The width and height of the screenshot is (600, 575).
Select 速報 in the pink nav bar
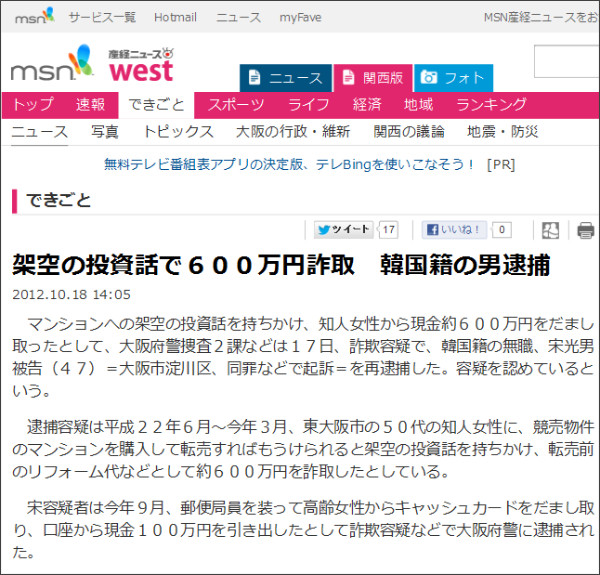(x=90, y=104)
